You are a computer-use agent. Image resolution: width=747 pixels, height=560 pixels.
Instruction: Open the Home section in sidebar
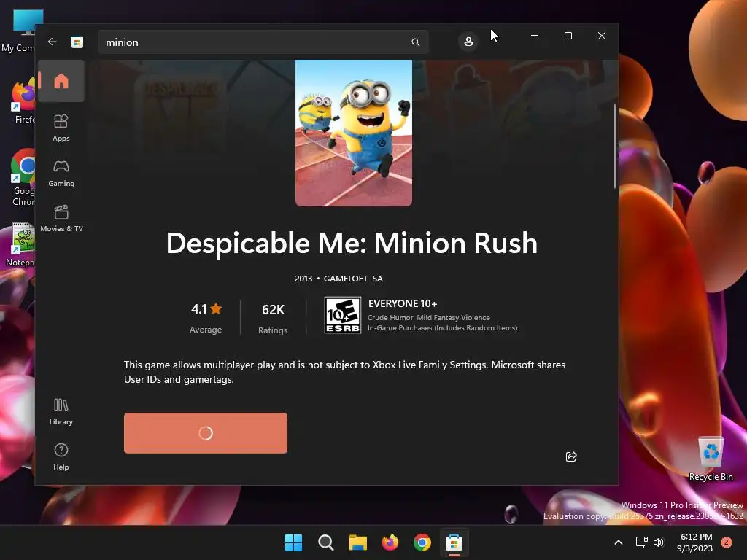point(61,81)
